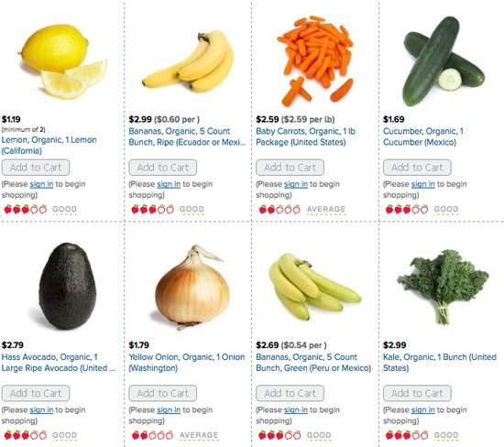Click Add to Cart for Baby Carrots

pyautogui.click(x=290, y=168)
